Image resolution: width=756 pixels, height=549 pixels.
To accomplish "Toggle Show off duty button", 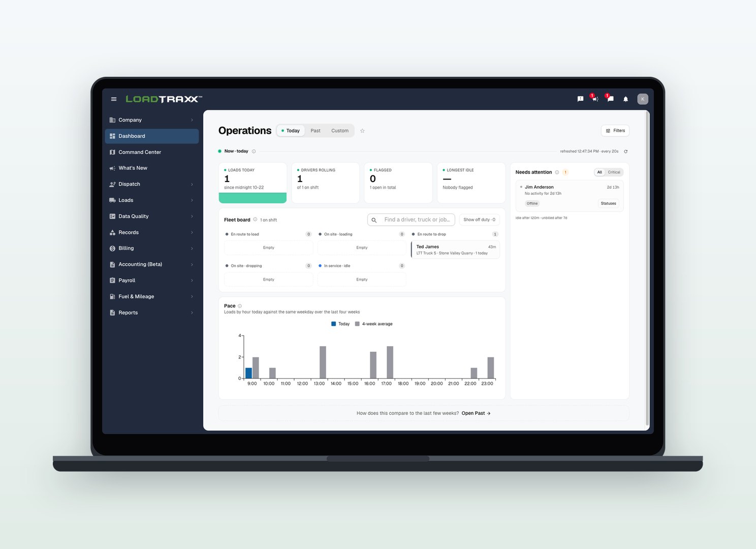I will 479,220.
